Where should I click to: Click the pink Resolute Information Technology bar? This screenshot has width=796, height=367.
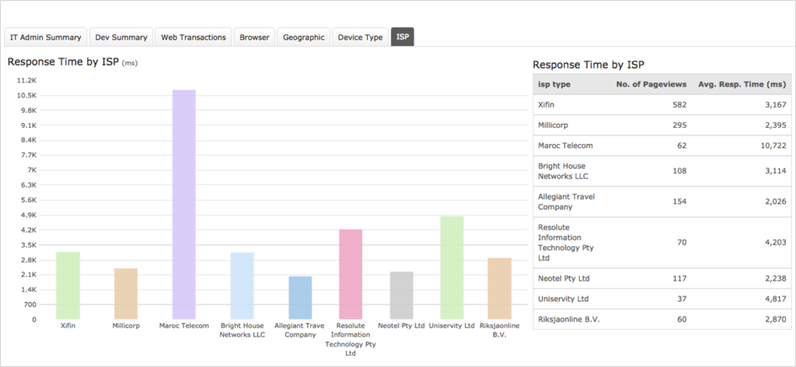(x=350, y=274)
